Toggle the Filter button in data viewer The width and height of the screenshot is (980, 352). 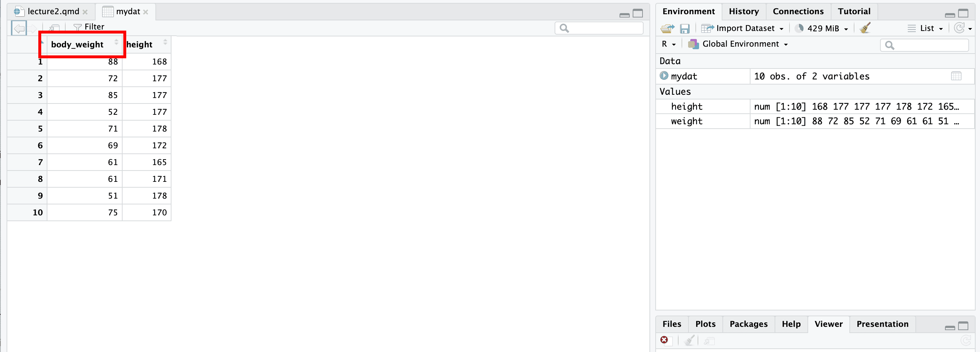pos(89,27)
